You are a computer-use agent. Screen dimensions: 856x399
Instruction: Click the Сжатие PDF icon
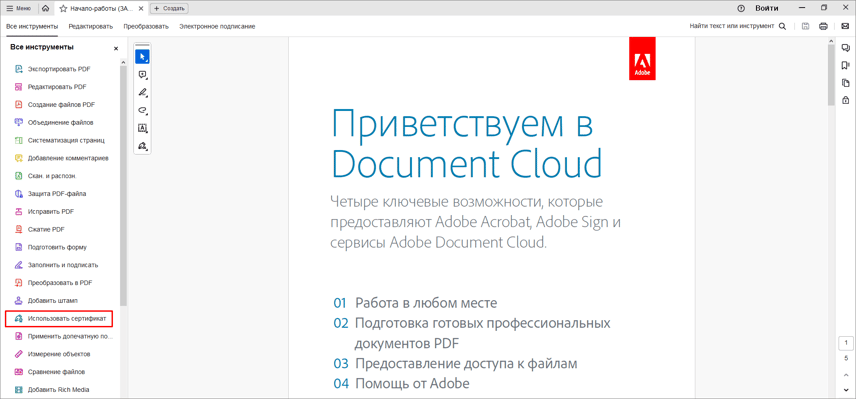19,229
